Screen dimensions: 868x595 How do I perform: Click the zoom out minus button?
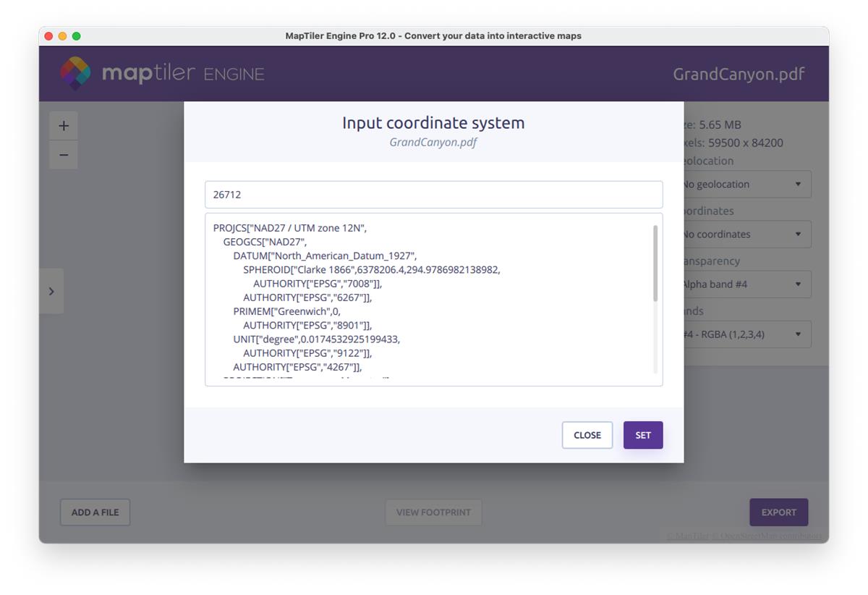click(x=64, y=155)
